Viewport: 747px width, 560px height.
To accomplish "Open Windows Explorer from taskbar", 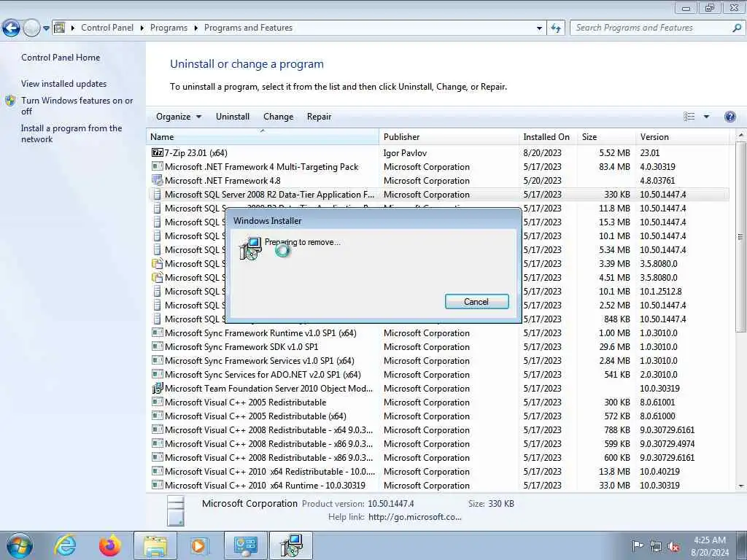I will (x=155, y=545).
